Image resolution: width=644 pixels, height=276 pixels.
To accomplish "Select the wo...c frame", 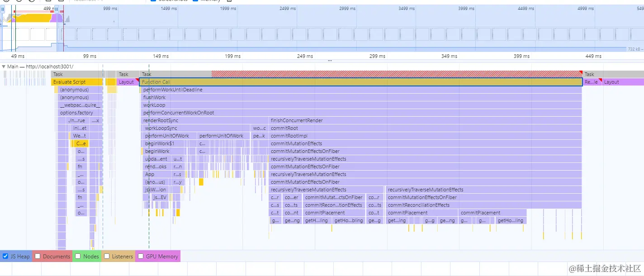I will pyautogui.click(x=259, y=128).
